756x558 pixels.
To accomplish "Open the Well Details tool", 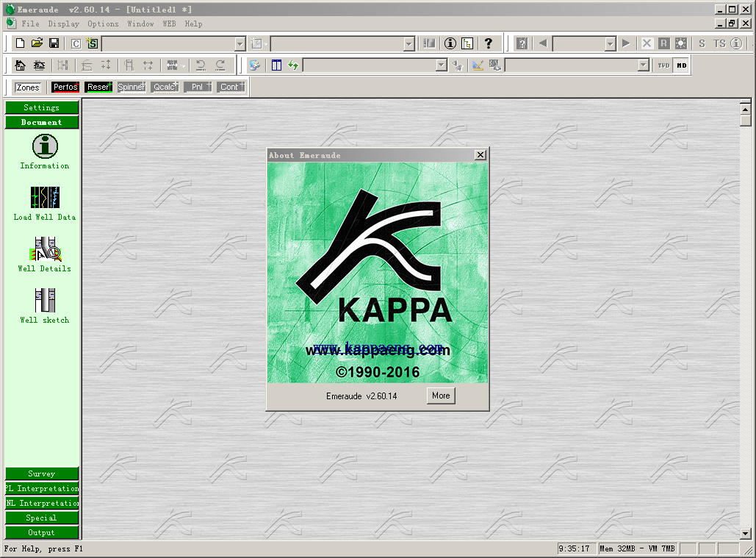I will [x=45, y=255].
